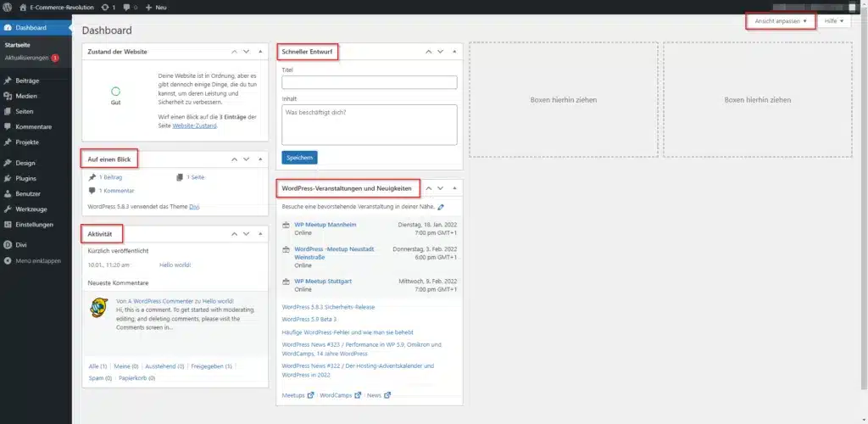868x424 pixels.
Task: Filter comments by Spam (0)
Action: (100, 378)
